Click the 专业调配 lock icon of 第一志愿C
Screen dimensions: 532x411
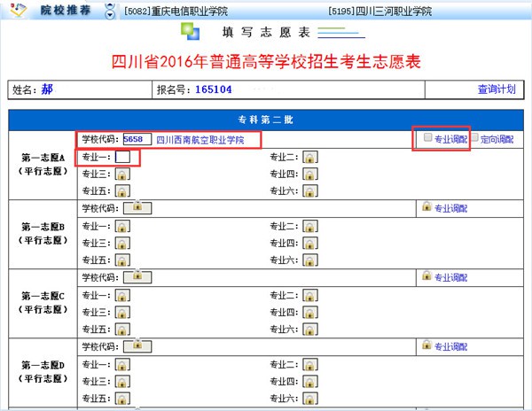click(426, 275)
